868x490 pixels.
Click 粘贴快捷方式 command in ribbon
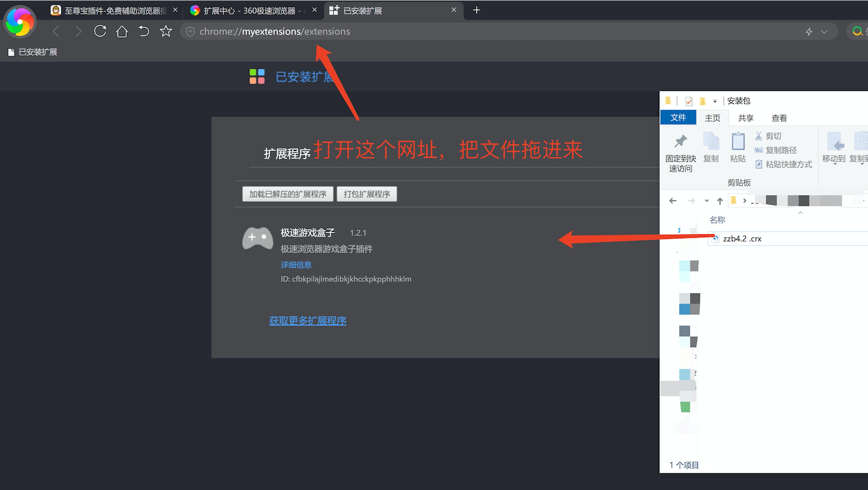pos(784,164)
